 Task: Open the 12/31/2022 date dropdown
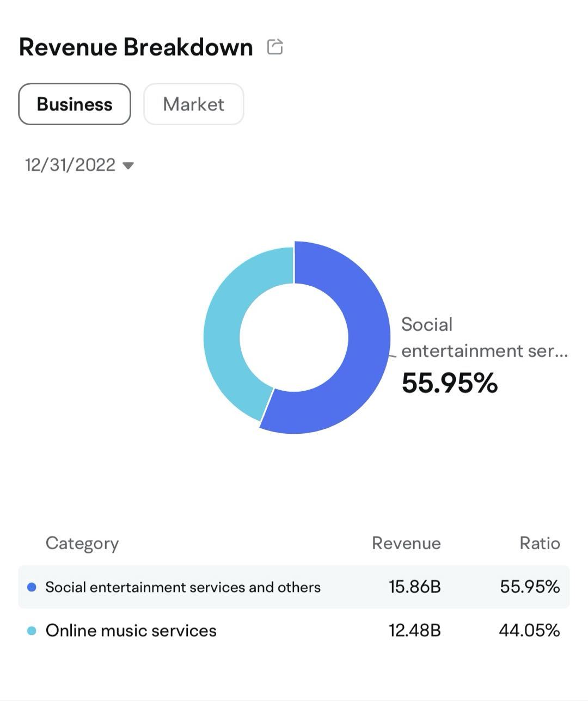tap(71, 165)
